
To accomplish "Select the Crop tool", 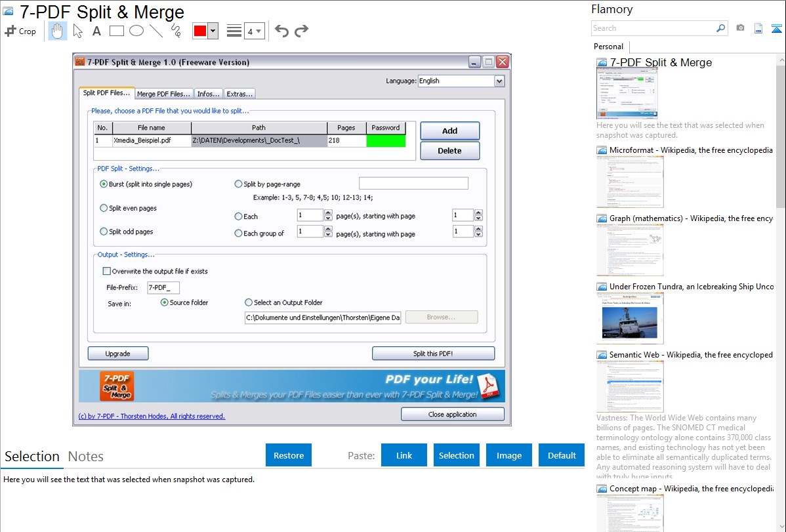I will (20, 31).
